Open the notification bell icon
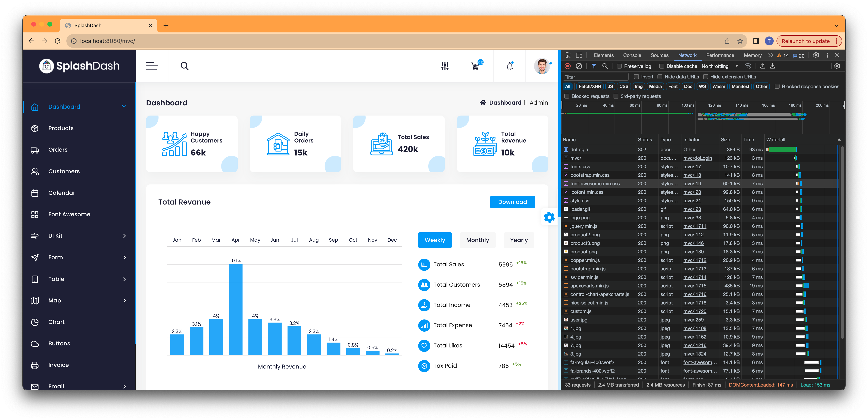The image size is (868, 420). pyautogui.click(x=510, y=66)
